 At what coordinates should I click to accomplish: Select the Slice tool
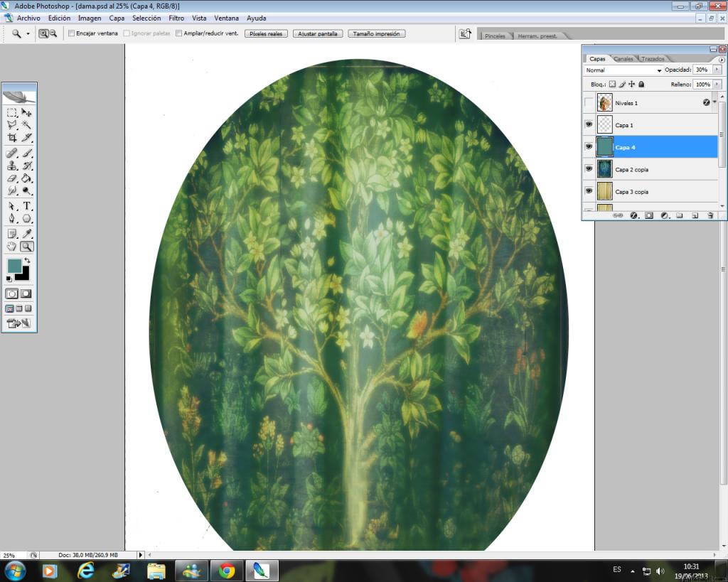(x=26, y=137)
